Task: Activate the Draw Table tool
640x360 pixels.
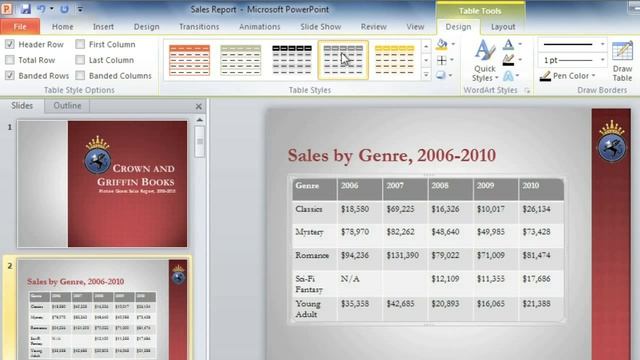Action: click(x=622, y=61)
